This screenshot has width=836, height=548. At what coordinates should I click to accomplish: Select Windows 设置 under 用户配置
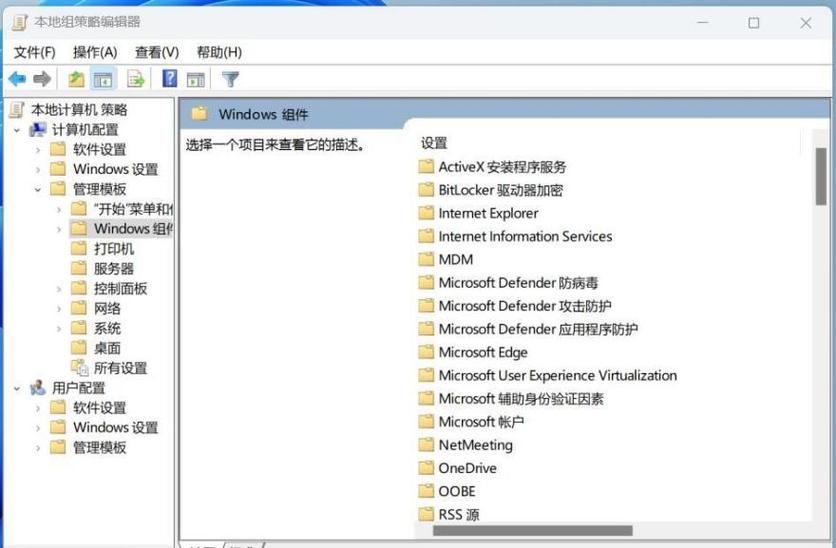coord(116,428)
